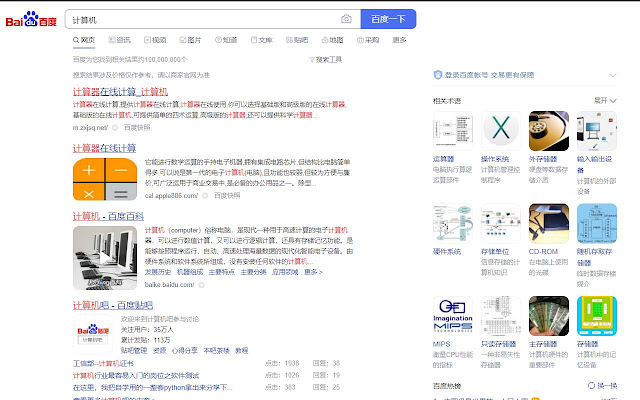
Task: Click the CD-ROM drive thumbnail
Action: pyautogui.click(x=549, y=224)
